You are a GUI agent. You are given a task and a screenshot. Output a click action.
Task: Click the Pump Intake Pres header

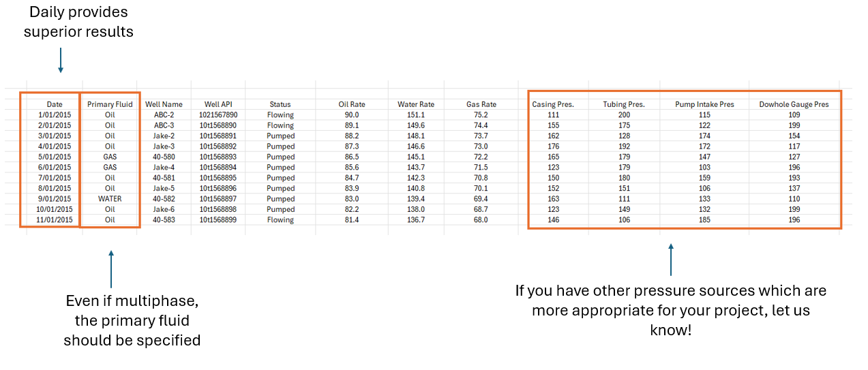[704, 104]
